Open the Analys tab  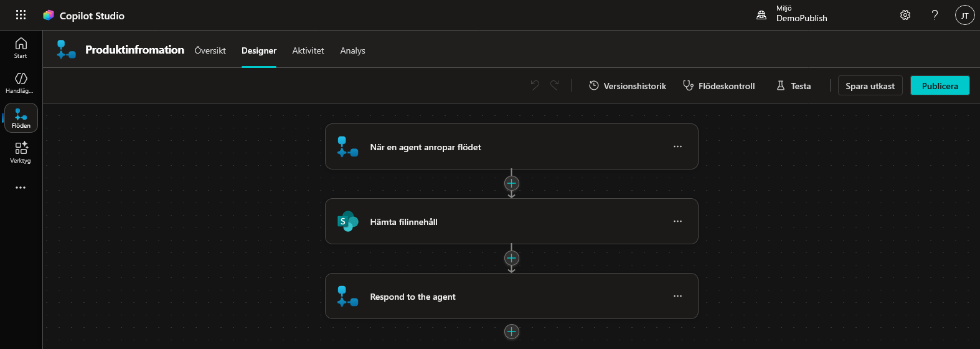352,50
